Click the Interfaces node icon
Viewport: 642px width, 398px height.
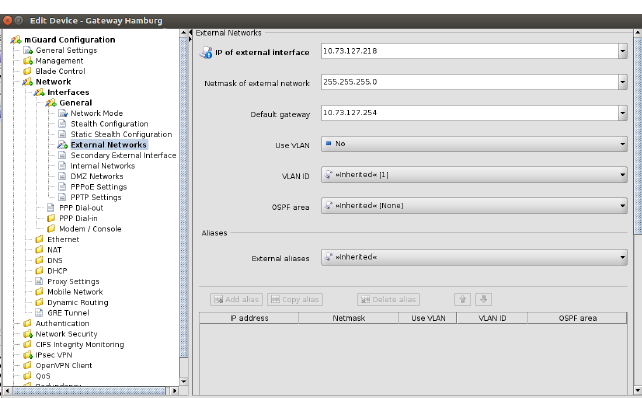click(39, 92)
